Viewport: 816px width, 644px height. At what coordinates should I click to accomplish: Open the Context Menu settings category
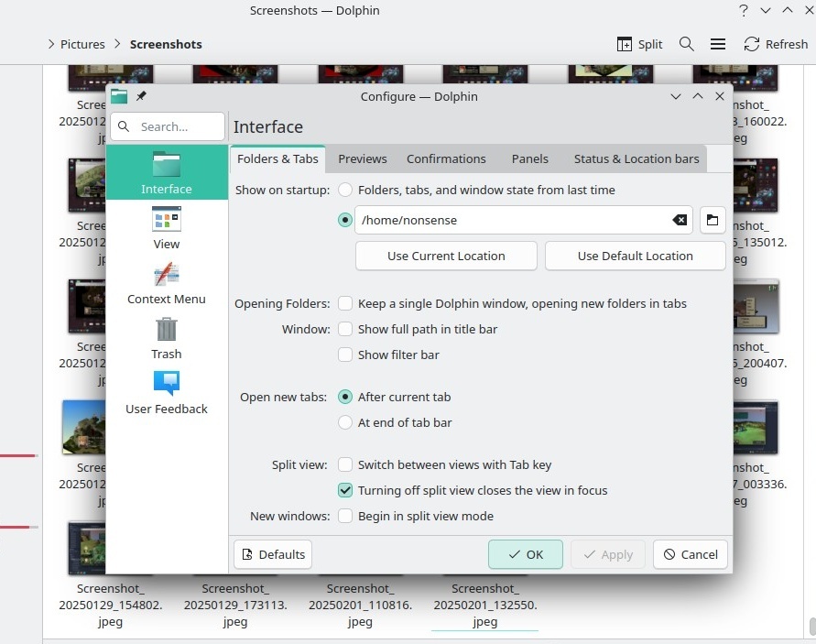point(167,283)
